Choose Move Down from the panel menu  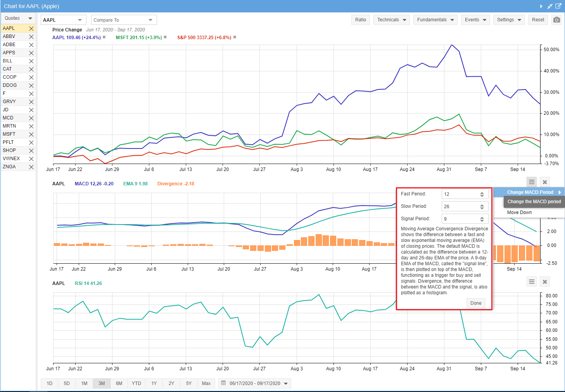pyautogui.click(x=519, y=212)
